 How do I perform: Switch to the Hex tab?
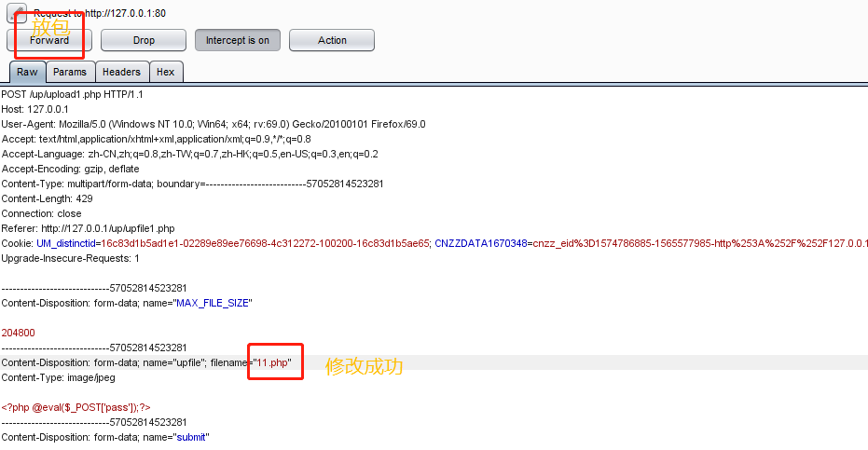(x=166, y=72)
